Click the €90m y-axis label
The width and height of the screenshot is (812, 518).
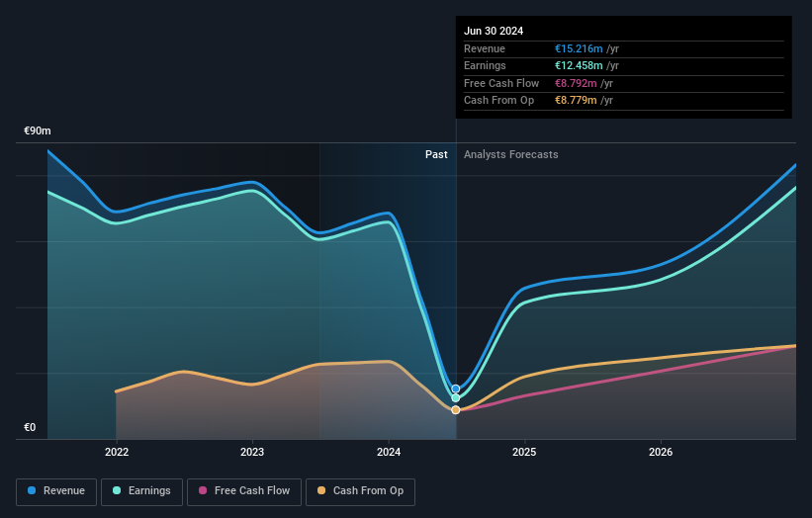[x=38, y=130]
